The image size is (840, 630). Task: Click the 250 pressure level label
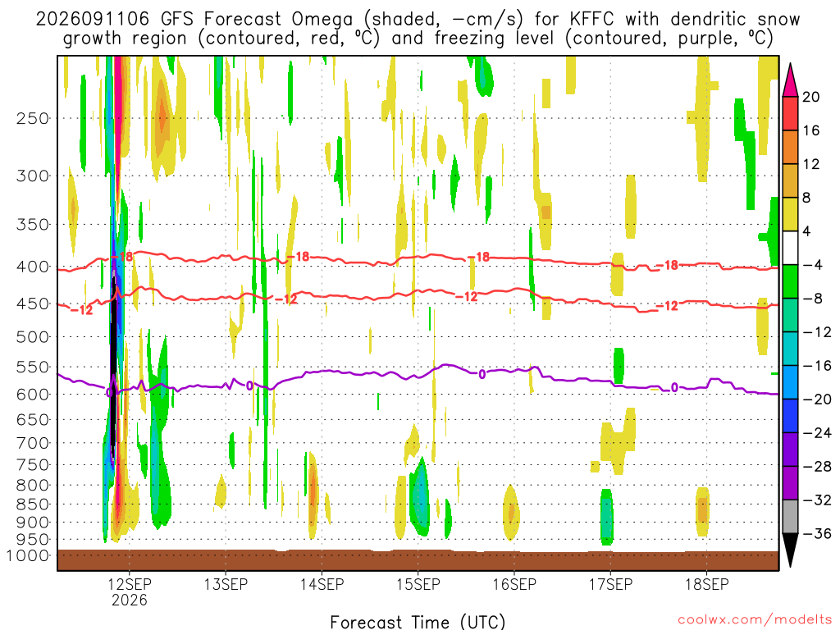click(33, 118)
